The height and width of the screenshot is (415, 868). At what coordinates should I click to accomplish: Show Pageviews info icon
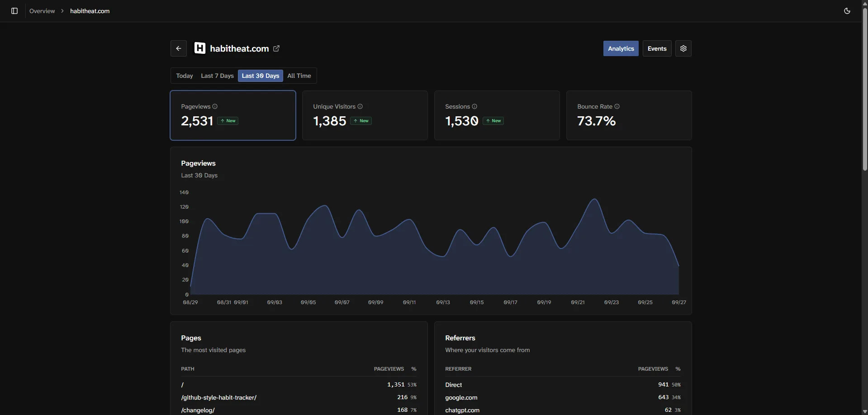pyautogui.click(x=215, y=106)
